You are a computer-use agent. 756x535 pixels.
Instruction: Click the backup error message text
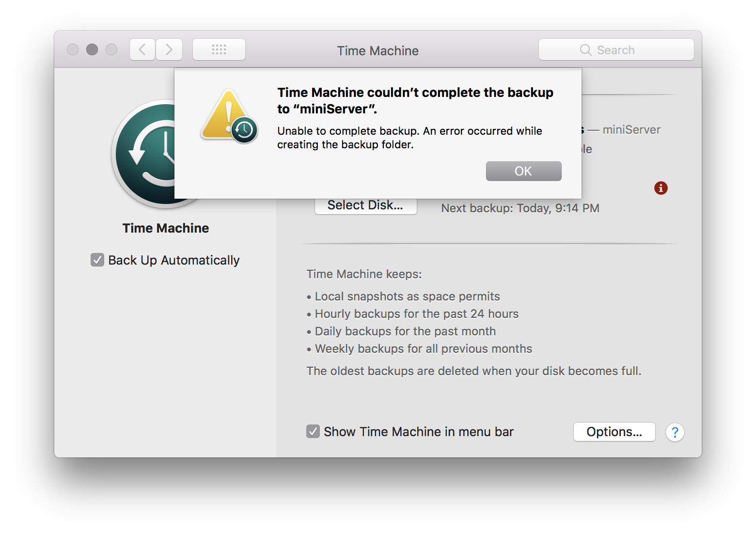409,137
